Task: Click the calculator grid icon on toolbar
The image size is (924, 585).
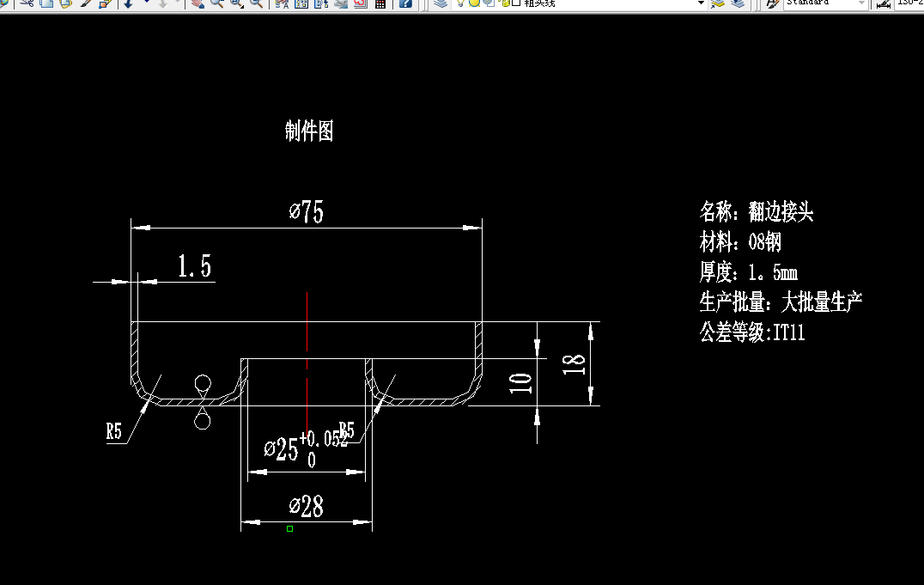Action: click(380, 4)
